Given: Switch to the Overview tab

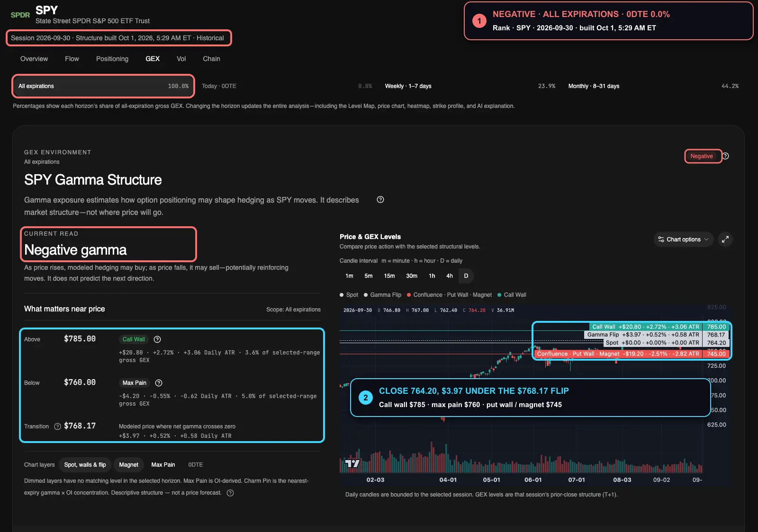Looking at the screenshot, I should [x=34, y=59].
